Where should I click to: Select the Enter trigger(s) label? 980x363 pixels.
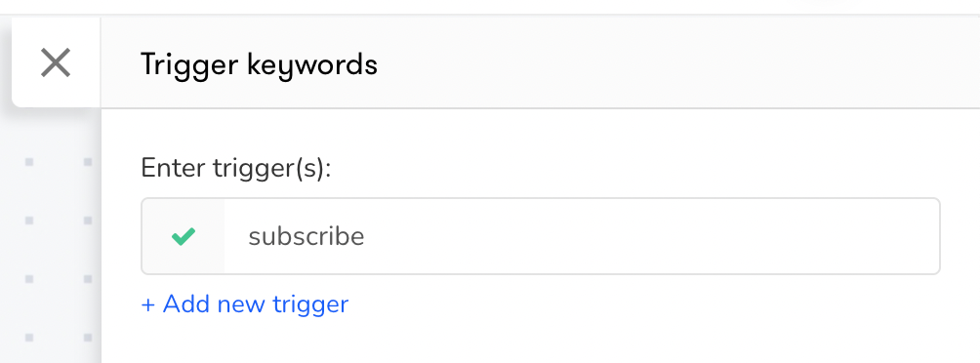(x=235, y=168)
